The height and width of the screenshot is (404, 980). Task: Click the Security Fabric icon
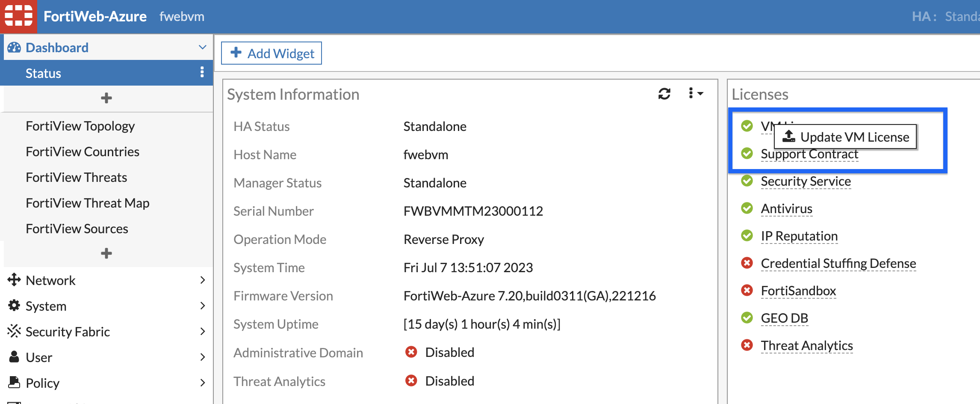[x=14, y=331]
